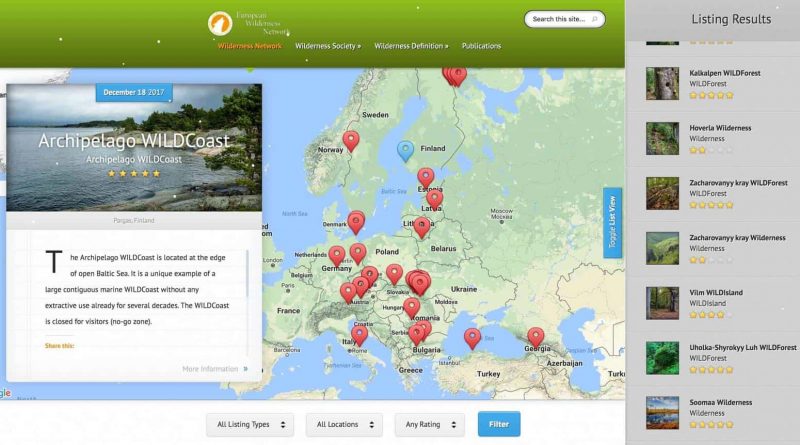Open the Soomaa Wilderness listing
Screen dimensions: 800x445
pos(720,402)
